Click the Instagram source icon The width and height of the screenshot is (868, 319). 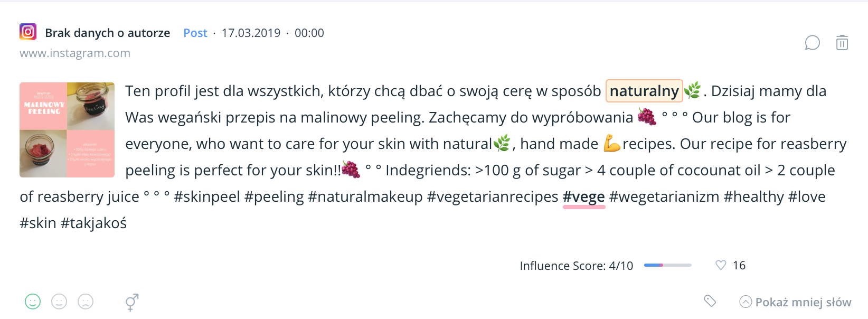[x=28, y=32]
